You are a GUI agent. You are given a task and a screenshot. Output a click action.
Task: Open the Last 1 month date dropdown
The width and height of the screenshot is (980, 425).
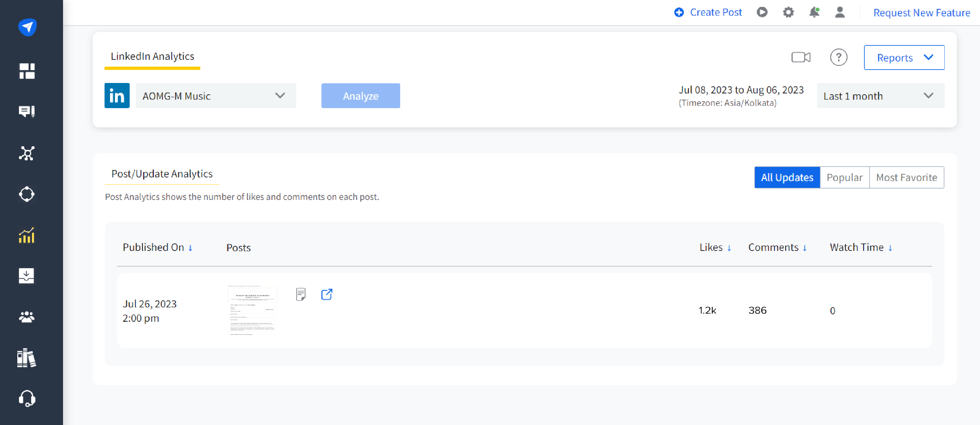pos(880,96)
